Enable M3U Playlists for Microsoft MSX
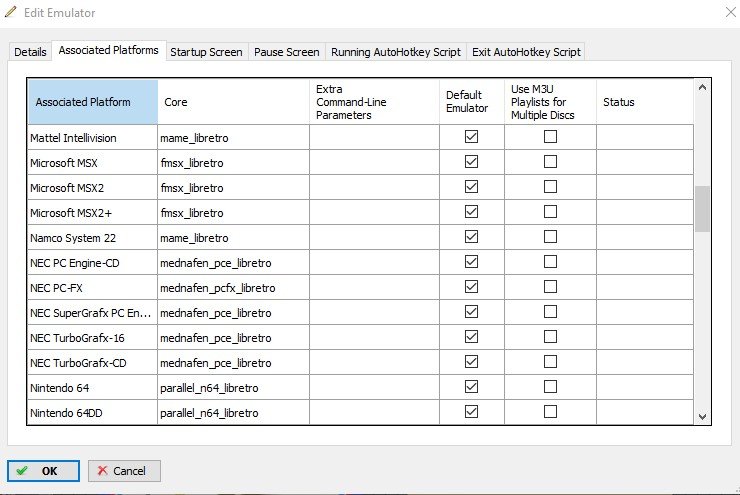Viewport: 740px width, 495px height. (x=550, y=162)
